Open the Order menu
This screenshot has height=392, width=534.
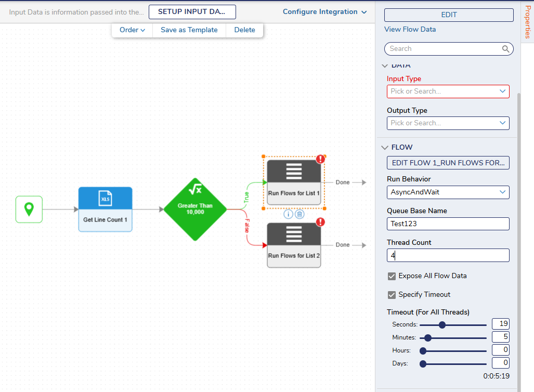[132, 30]
